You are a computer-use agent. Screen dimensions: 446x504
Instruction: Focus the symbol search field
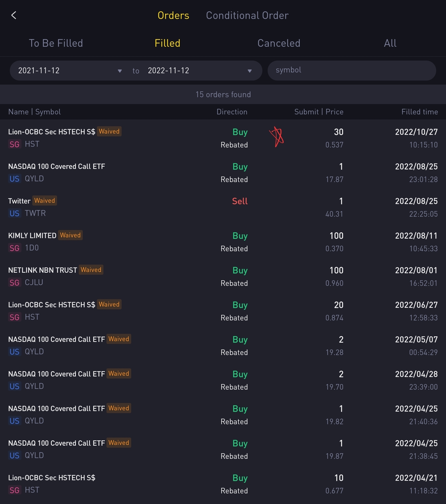pos(352,70)
